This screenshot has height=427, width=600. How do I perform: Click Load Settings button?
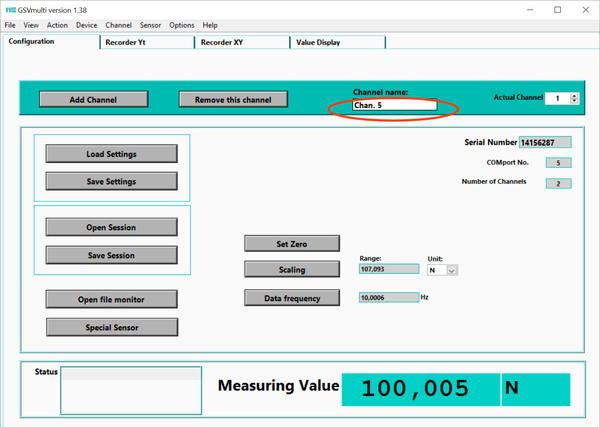(x=111, y=154)
